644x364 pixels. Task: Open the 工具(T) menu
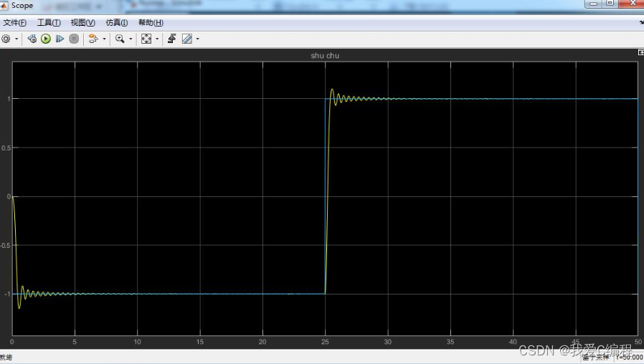49,23
